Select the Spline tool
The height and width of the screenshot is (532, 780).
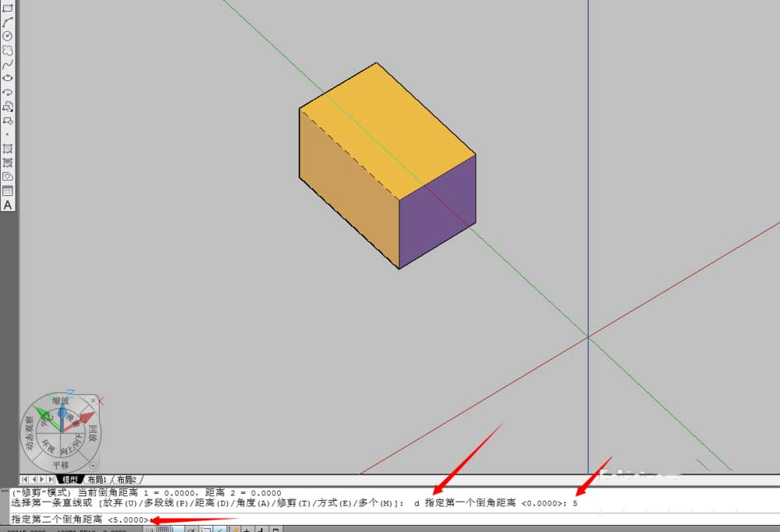coord(9,65)
